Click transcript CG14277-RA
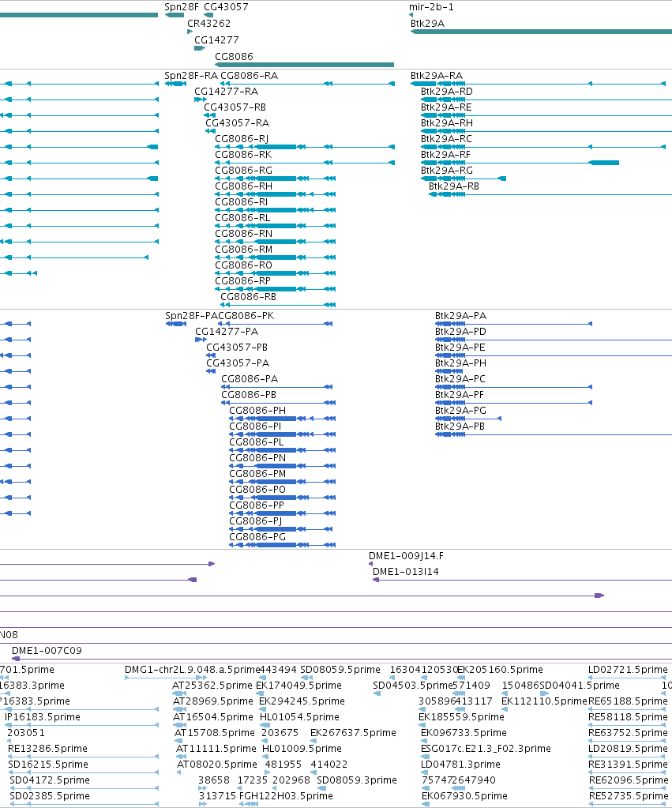Screen dimensions: 672x808 click(x=226, y=91)
